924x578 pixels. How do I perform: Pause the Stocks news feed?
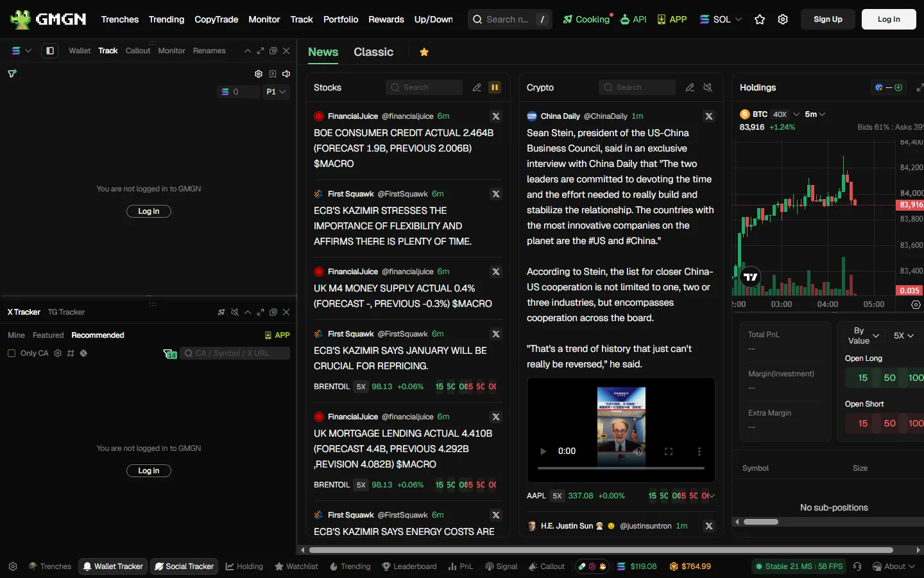tap(495, 87)
